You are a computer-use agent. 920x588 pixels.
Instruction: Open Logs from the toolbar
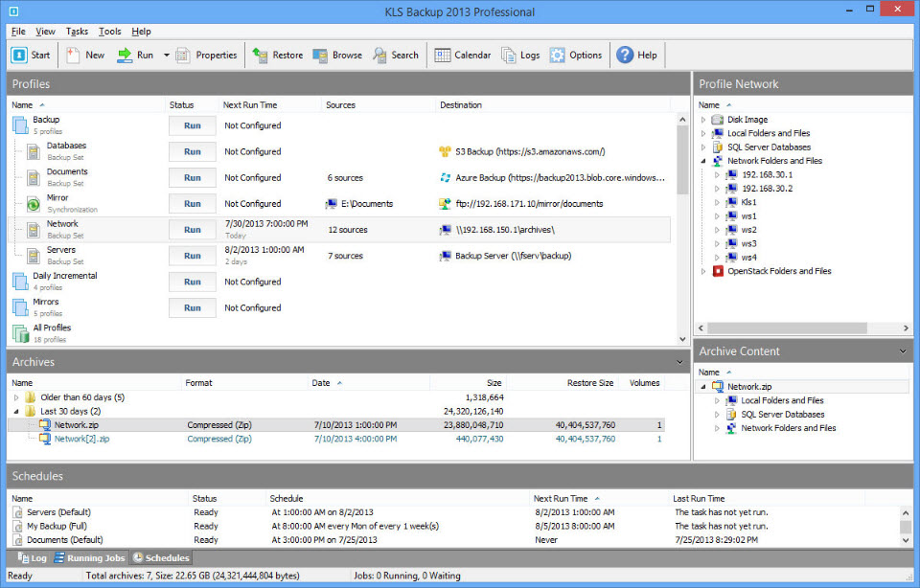[520, 55]
